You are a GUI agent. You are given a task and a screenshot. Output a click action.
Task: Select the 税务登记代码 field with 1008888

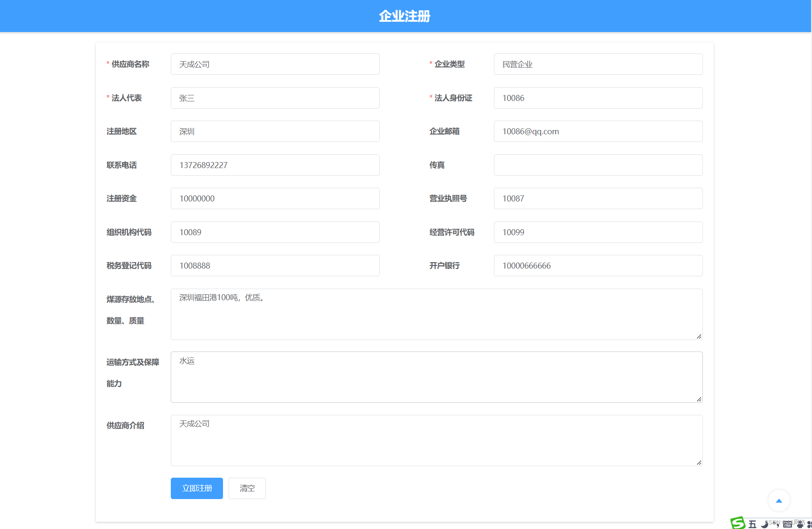coord(275,266)
